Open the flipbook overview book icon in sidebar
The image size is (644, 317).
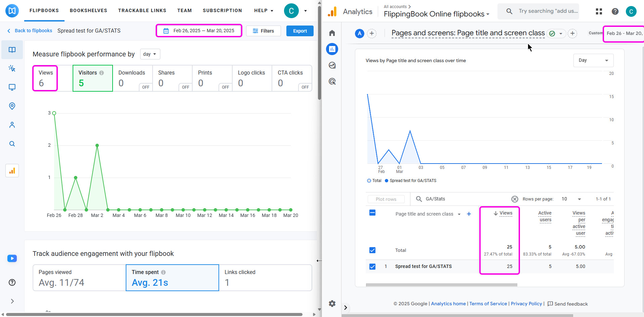pos(12,50)
